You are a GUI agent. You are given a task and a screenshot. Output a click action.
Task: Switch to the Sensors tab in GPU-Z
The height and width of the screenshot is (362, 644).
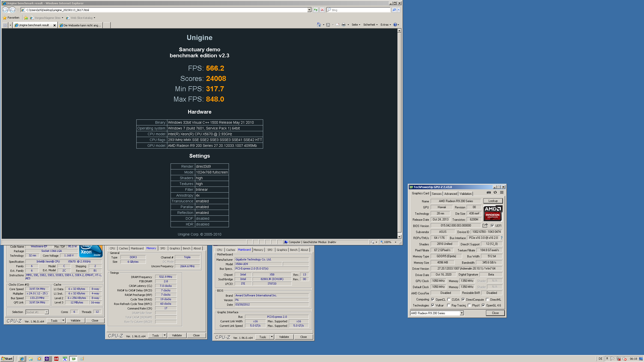(437, 194)
